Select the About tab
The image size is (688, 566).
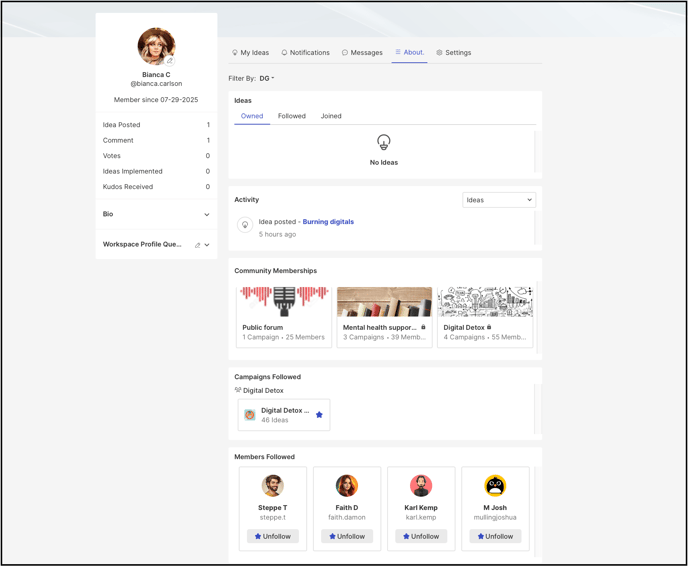409,52
